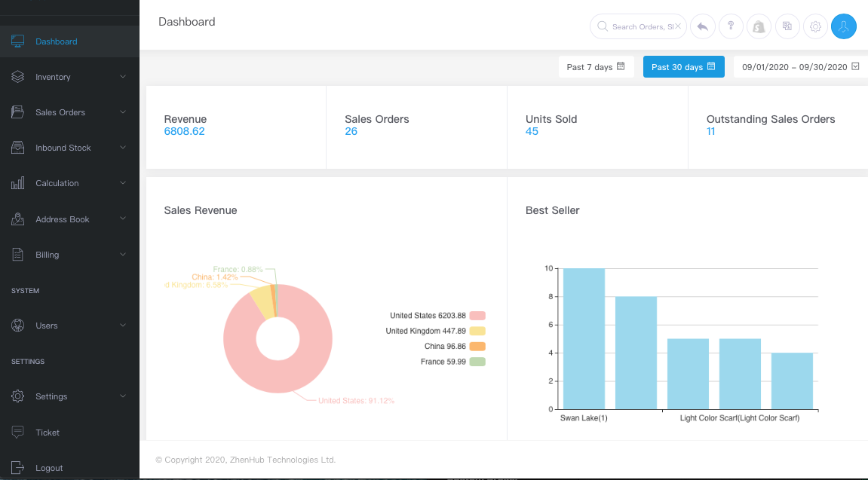Toggle United States legend swatch

pos(477,316)
